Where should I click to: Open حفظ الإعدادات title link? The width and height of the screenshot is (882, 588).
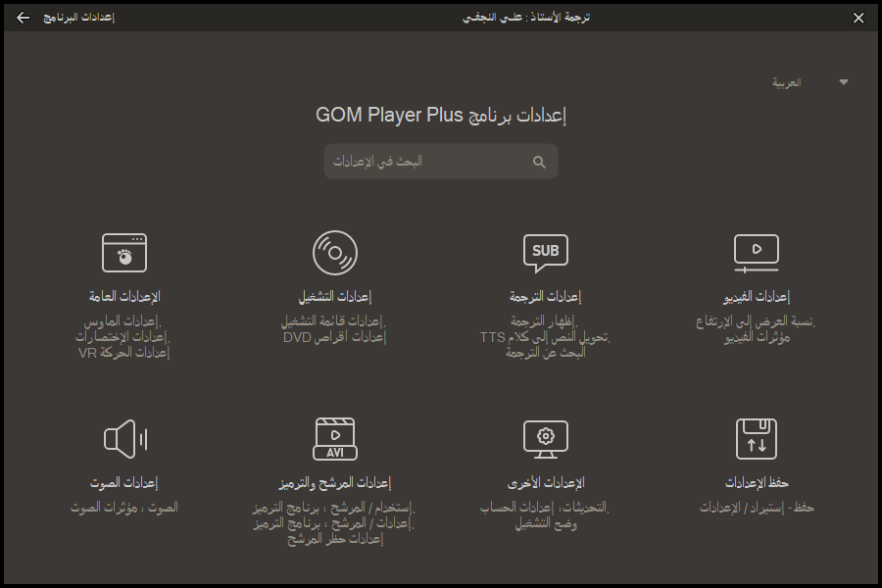pos(757,483)
